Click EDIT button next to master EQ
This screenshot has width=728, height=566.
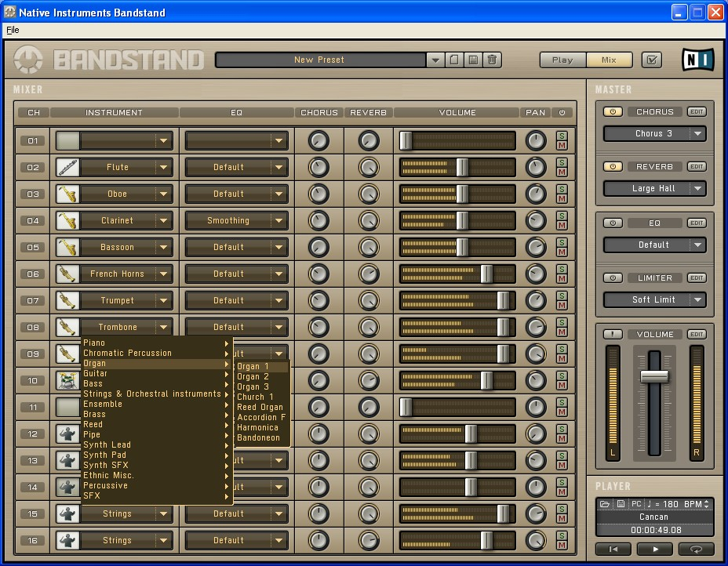(x=696, y=223)
